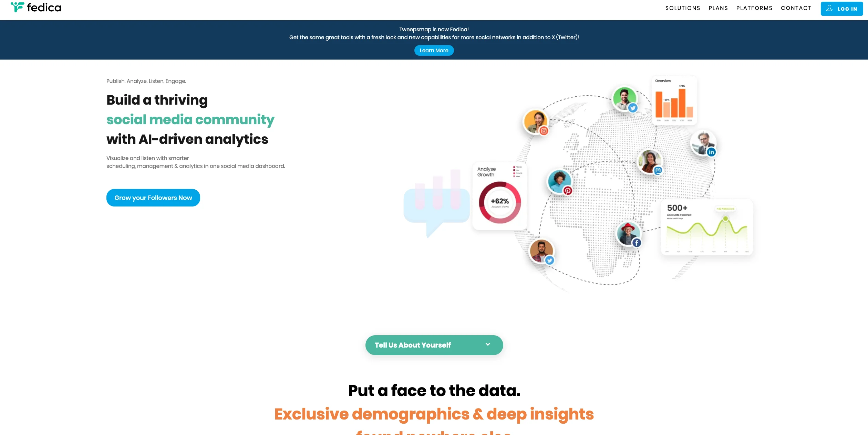Click the user icon in Log In button
Image resolution: width=868 pixels, height=435 pixels.
[829, 8]
